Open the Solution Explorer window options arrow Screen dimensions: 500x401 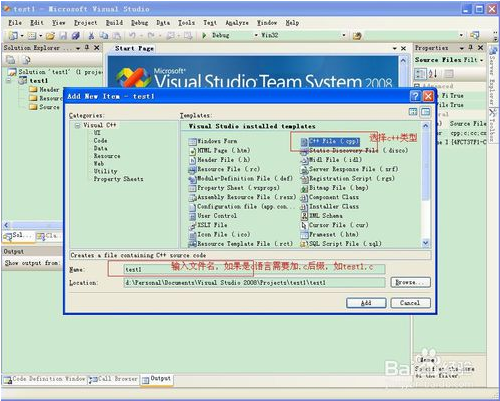(x=78, y=48)
